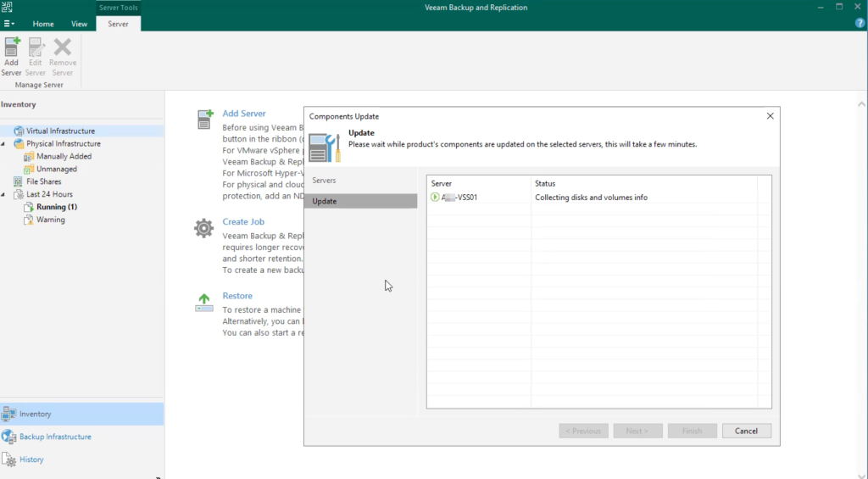Open Running (1) sessions item
The image size is (868, 479).
click(x=57, y=207)
